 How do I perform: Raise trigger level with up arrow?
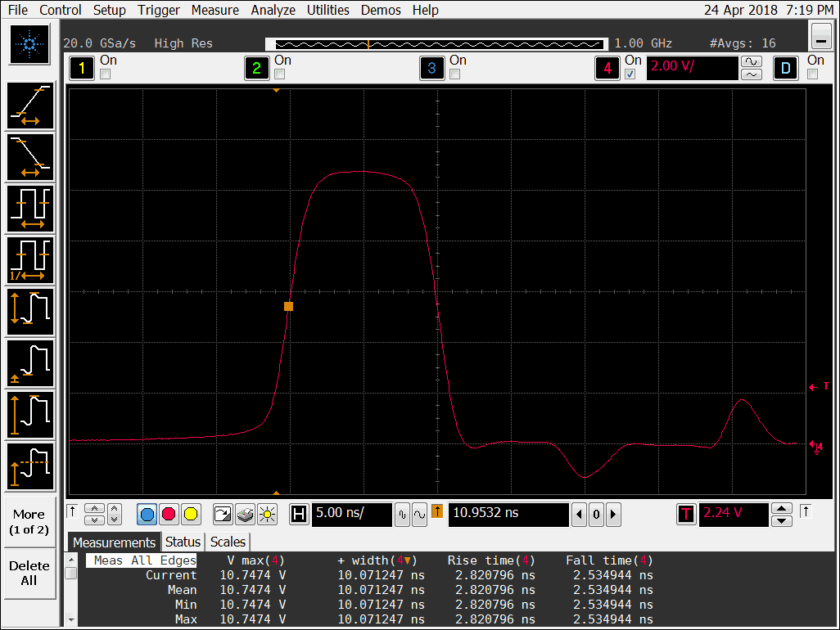782,508
